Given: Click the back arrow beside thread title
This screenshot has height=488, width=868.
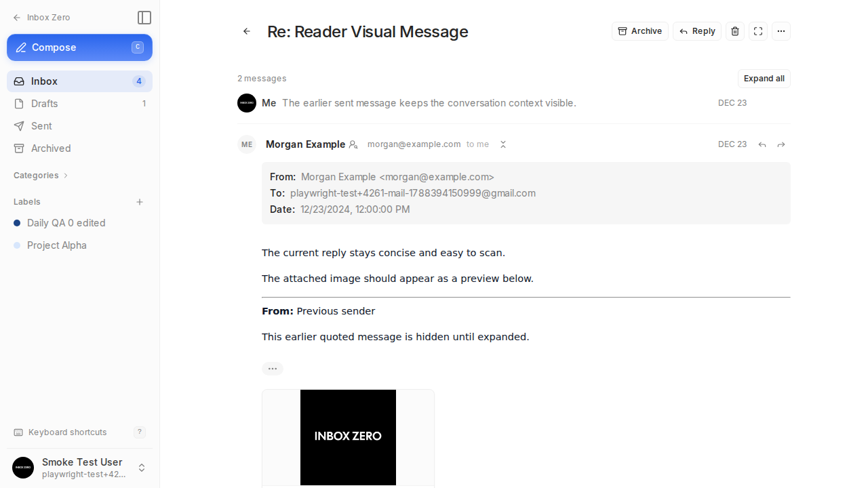Looking at the screenshot, I should pyautogui.click(x=247, y=31).
